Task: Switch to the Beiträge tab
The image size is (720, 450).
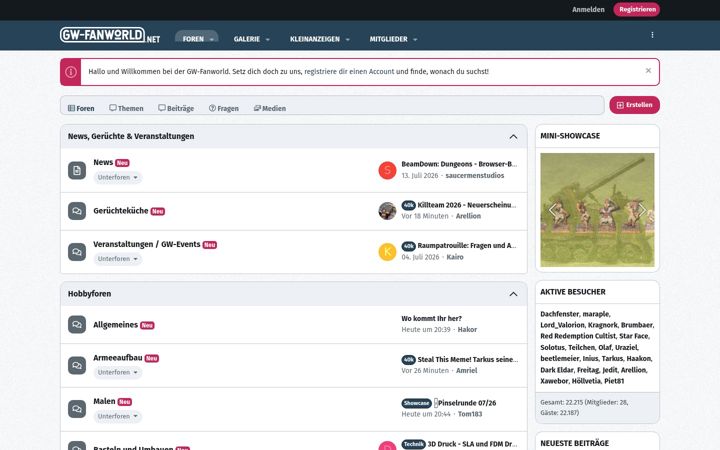Action: [x=176, y=108]
